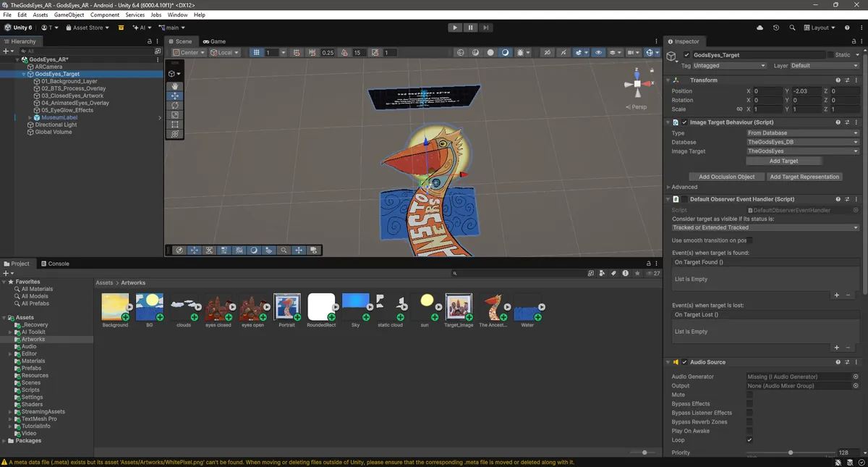Click the Play button
Viewport: 868px width, 467px height.
point(455,28)
